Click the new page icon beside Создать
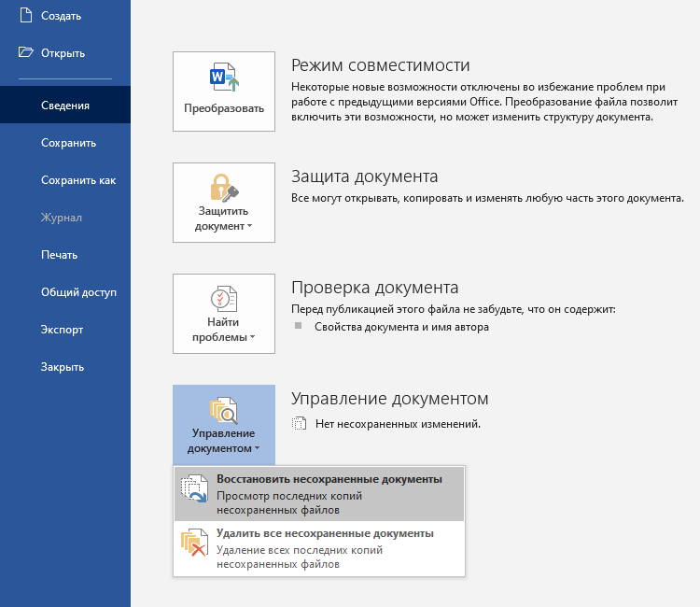 point(25,16)
